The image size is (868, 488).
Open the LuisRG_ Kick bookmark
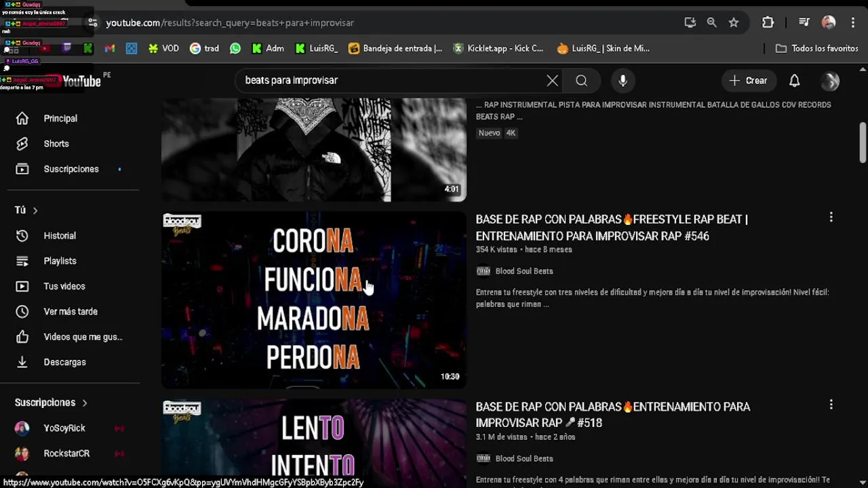pyautogui.click(x=316, y=48)
